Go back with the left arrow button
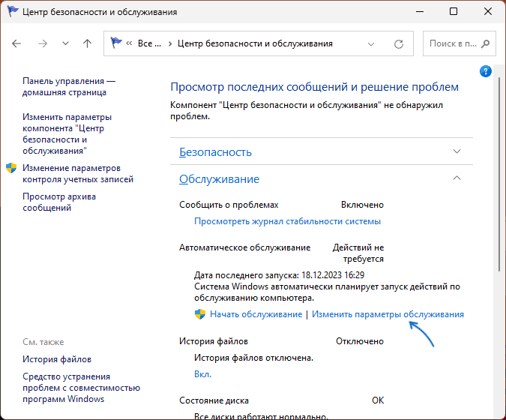506x420 pixels. click(x=16, y=43)
